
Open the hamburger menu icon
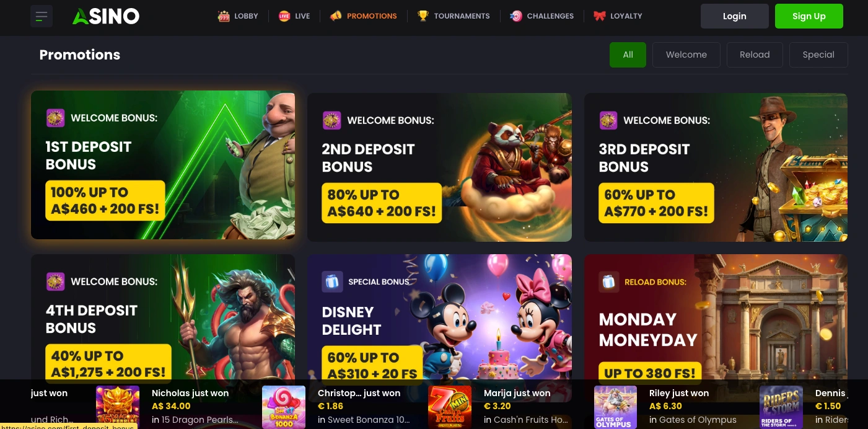pyautogui.click(x=42, y=16)
